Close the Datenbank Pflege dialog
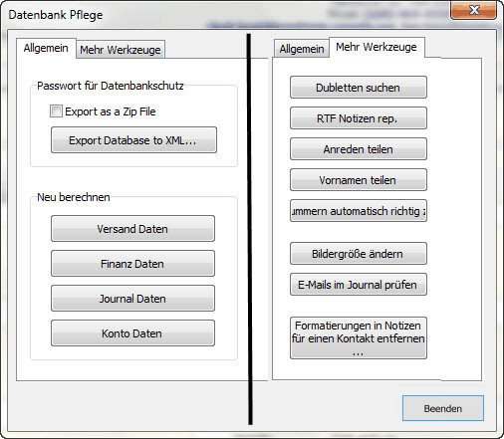The height and width of the screenshot is (439, 504). coord(474,10)
